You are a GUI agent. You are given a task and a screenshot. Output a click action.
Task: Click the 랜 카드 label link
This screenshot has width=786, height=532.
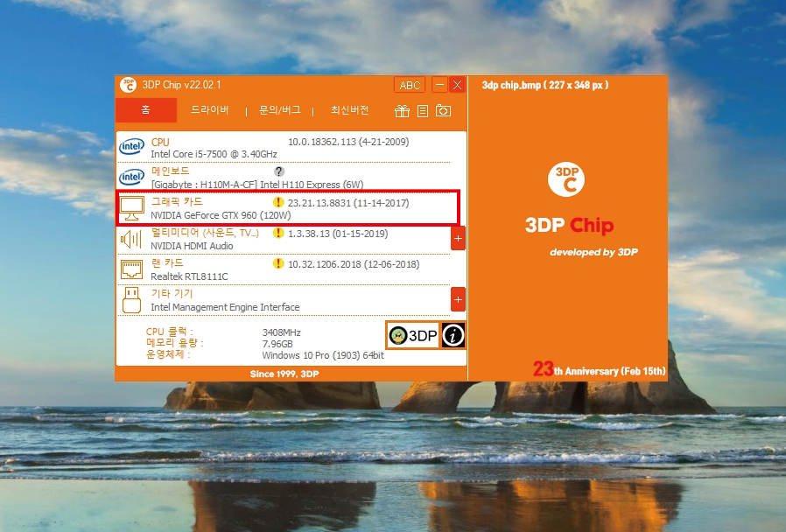coord(167,262)
